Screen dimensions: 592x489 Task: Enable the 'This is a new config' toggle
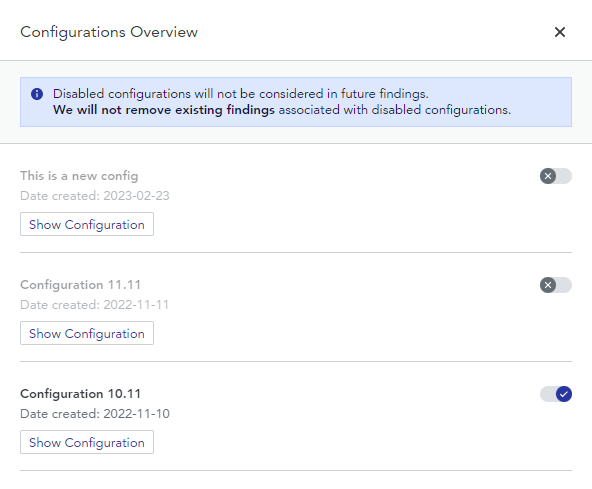pyautogui.click(x=556, y=176)
